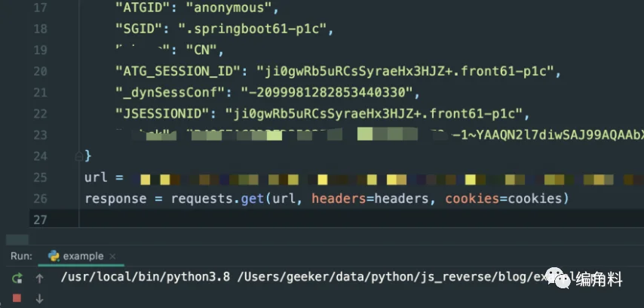This screenshot has height=308, width=644.
Task: Click line number 20 in gutter
Action: click(40, 72)
